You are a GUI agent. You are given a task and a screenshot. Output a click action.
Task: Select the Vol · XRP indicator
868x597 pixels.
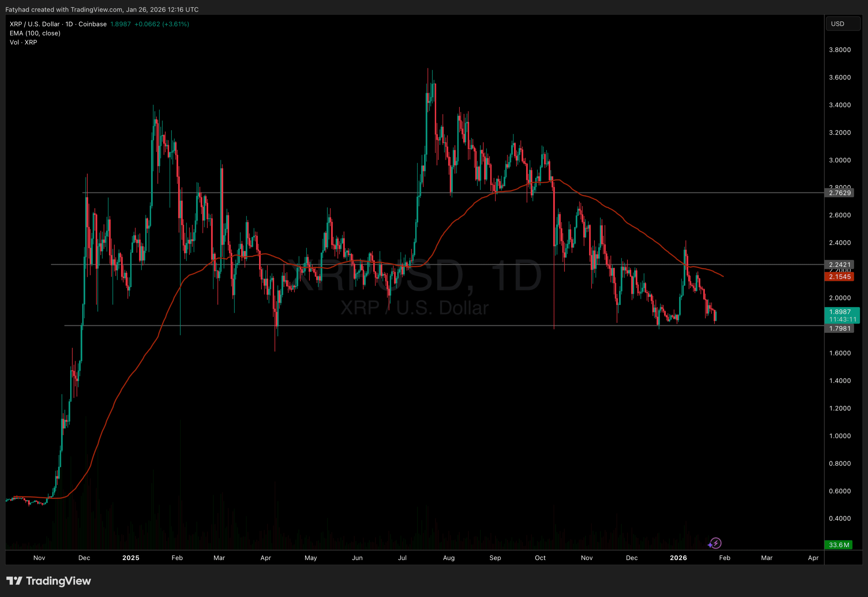(x=23, y=42)
